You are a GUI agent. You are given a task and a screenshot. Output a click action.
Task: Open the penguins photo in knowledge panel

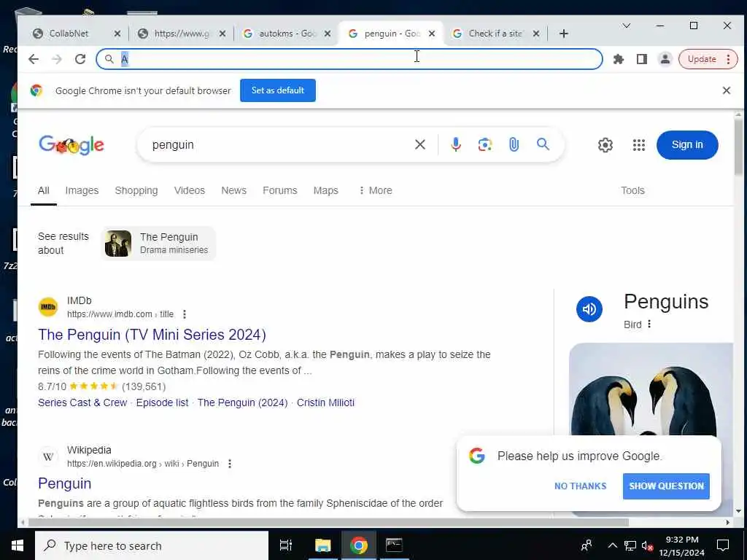point(651,389)
